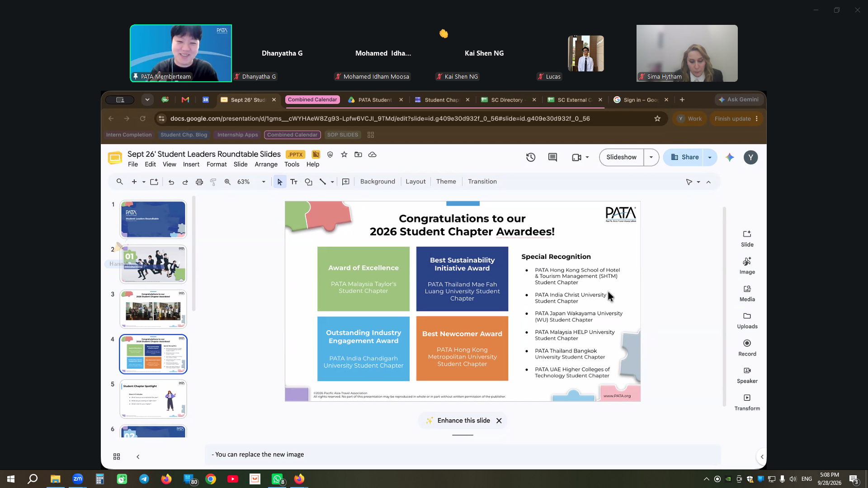Insert a text box
Viewport: 868px width, 488px height.
pyautogui.click(x=294, y=182)
